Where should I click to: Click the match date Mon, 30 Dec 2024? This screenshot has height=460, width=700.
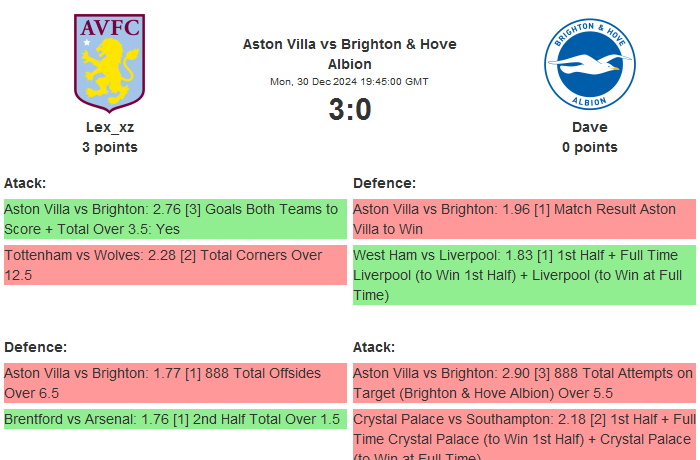[349, 81]
